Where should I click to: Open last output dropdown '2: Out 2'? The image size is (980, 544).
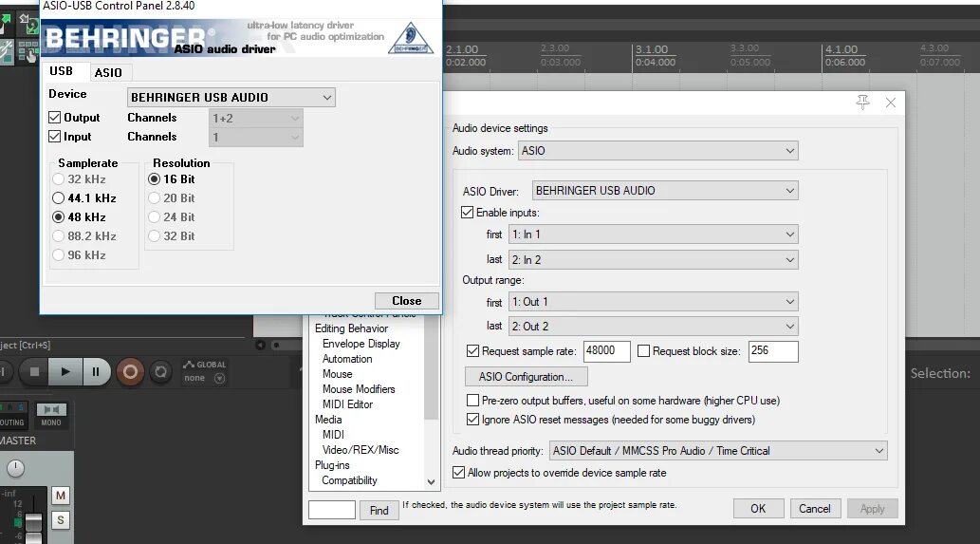pyautogui.click(x=653, y=327)
